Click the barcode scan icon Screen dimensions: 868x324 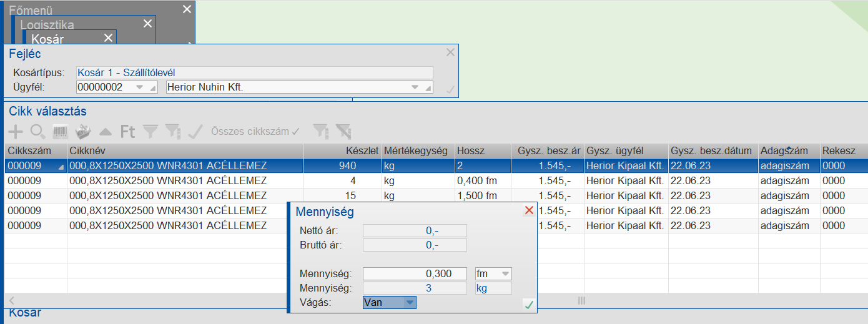point(61,131)
